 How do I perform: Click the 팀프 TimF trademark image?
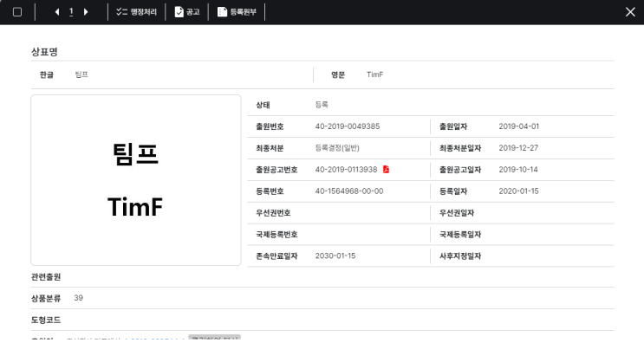[136, 180]
